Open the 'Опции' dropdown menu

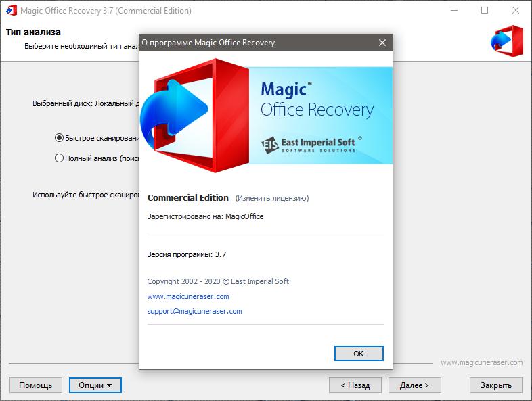pyautogui.click(x=95, y=385)
